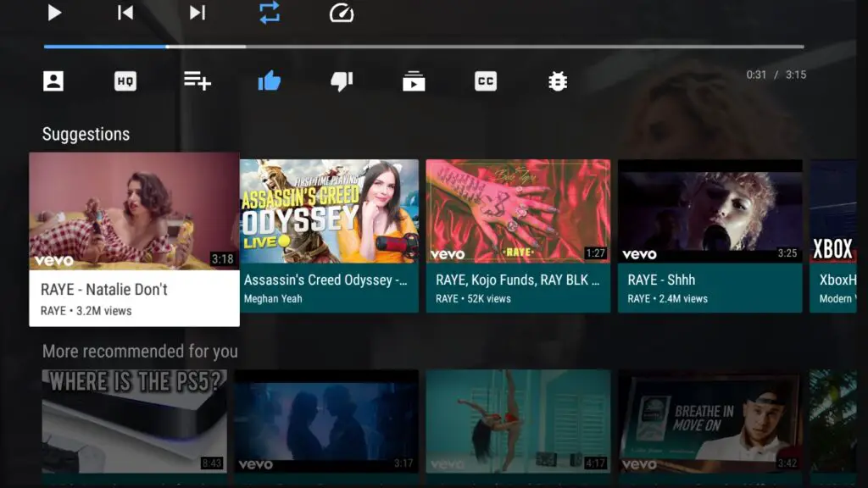Open the account profile icon
The height and width of the screenshot is (488, 868).
point(54,80)
